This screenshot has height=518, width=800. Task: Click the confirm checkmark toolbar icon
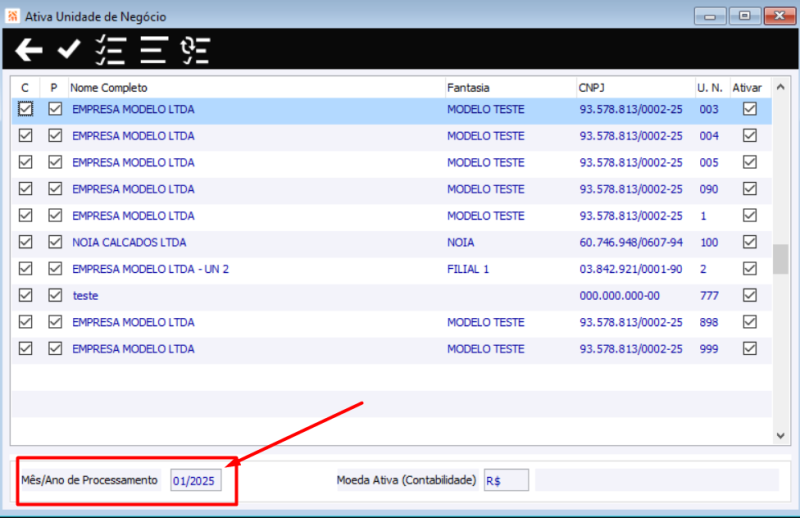point(69,50)
